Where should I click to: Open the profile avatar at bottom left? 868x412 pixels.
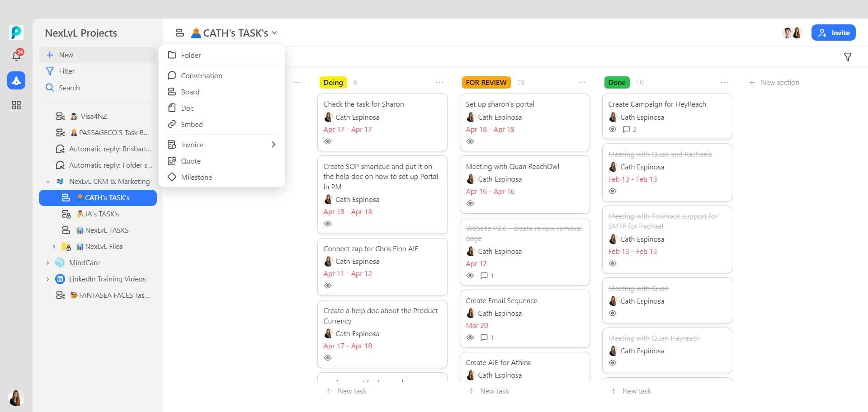pos(15,398)
